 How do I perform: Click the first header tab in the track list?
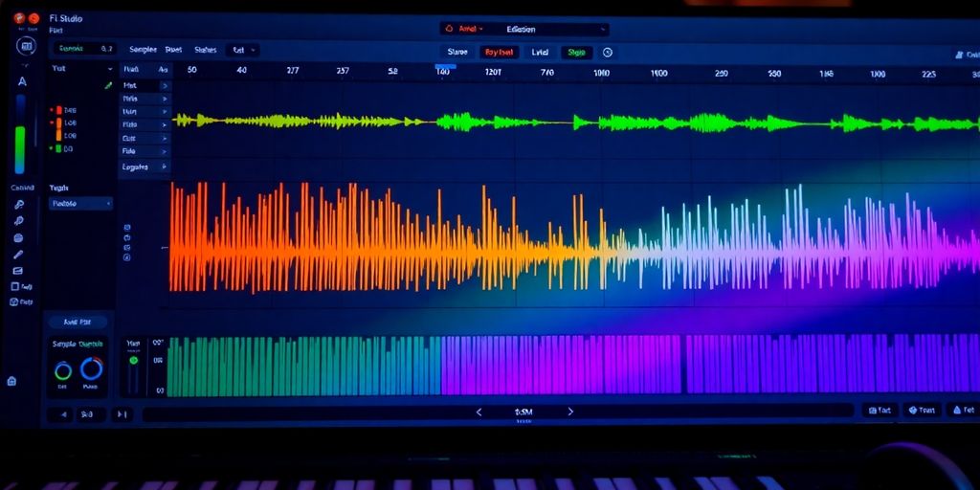tap(131, 69)
